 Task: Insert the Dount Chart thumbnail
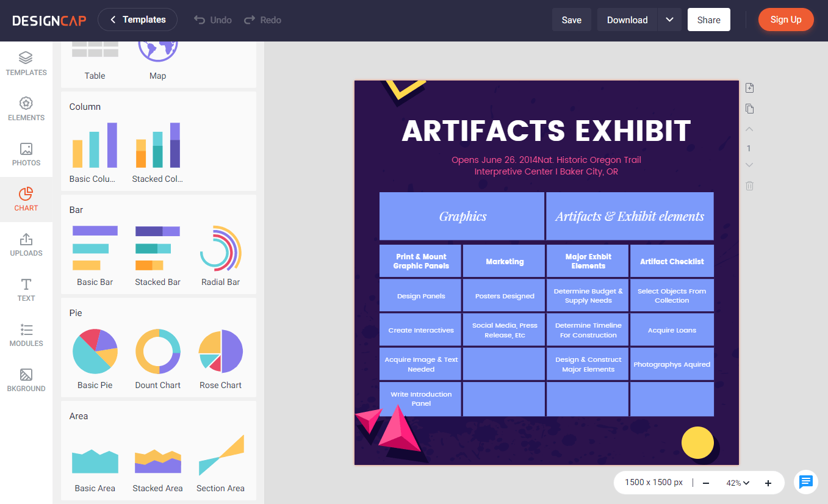coord(157,359)
